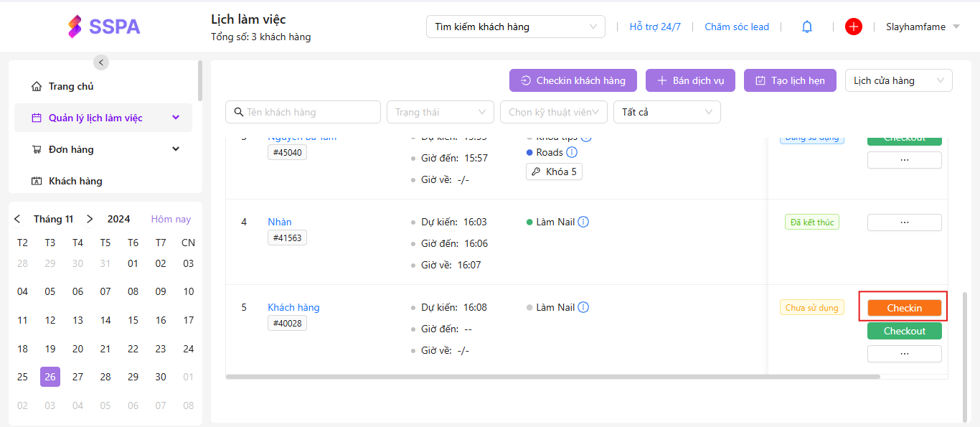Image resolution: width=980 pixels, height=427 pixels.
Task: Focus the Tên khách hàng search field
Action: coord(303,112)
